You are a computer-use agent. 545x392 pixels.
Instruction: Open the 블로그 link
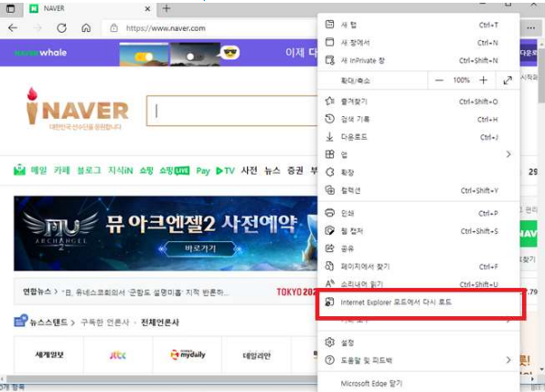click(x=89, y=170)
